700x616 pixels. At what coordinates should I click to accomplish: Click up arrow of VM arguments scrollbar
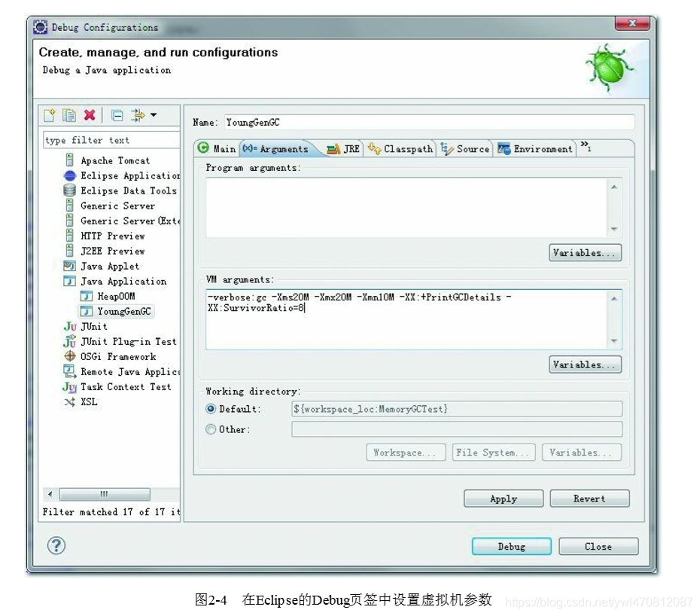click(x=614, y=298)
